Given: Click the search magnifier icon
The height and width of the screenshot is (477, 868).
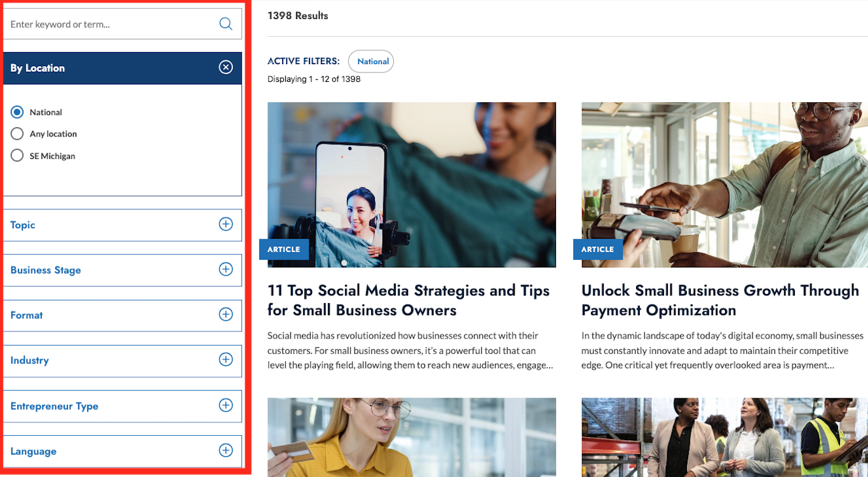Looking at the screenshot, I should coord(226,24).
